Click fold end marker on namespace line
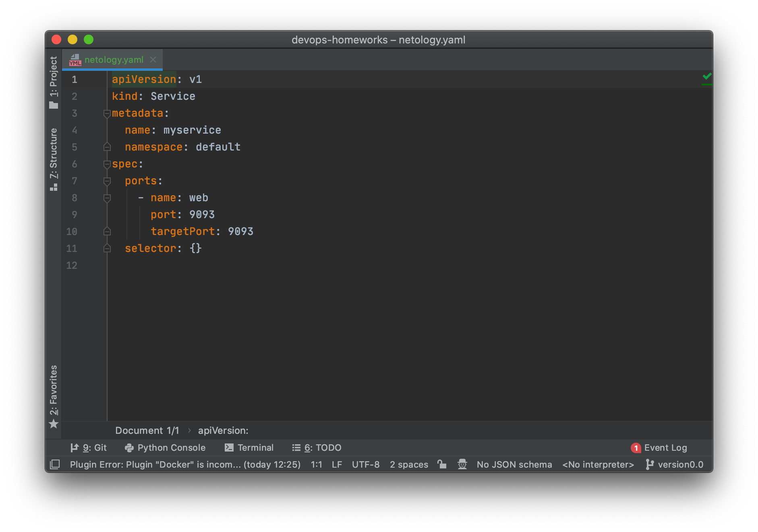 click(x=107, y=147)
